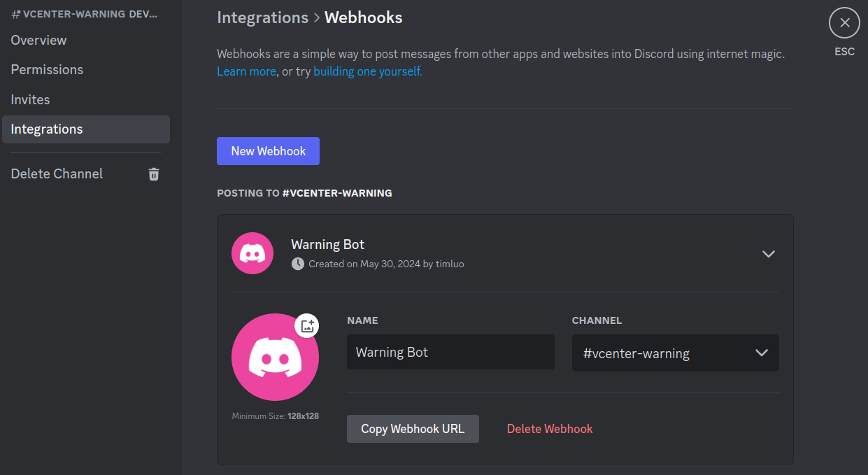
Task: Create a New Webhook
Action: [x=268, y=150]
